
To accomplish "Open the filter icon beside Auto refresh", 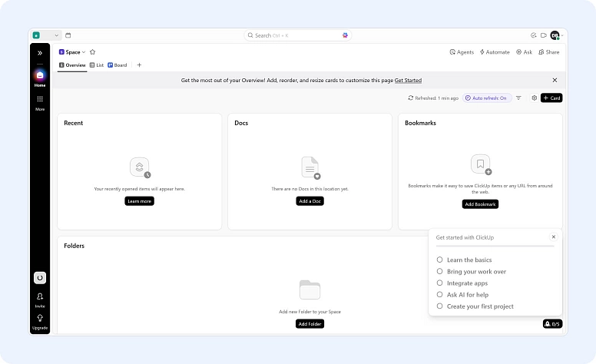I will tap(518, 98).
